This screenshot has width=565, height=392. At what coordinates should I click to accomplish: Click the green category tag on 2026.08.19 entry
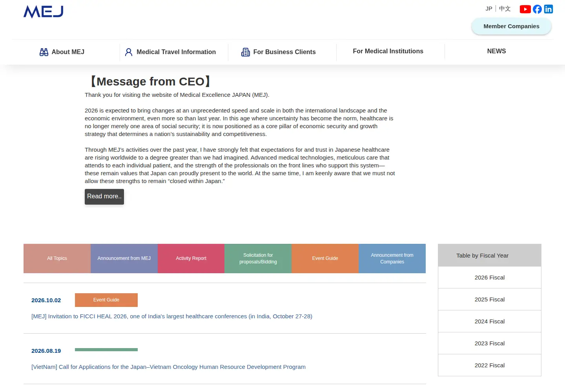pos(106,350)
